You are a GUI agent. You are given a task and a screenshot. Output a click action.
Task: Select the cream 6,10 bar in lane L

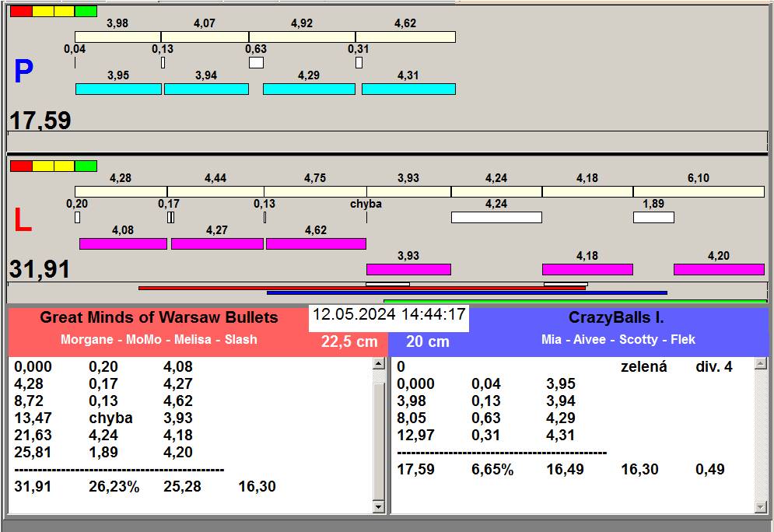coord(699,191)
